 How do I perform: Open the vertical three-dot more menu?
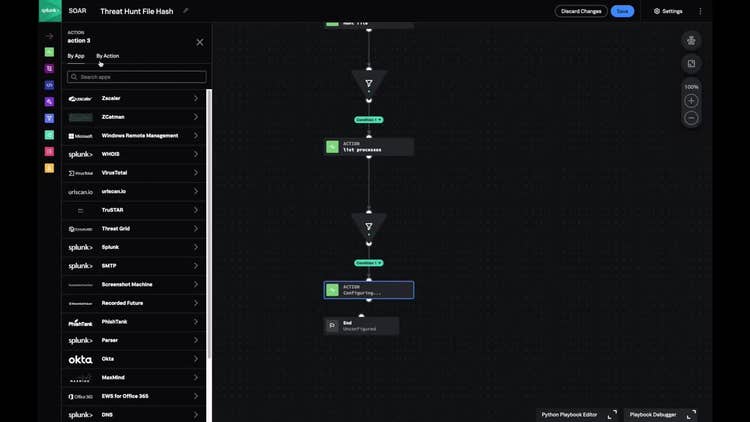700,11
